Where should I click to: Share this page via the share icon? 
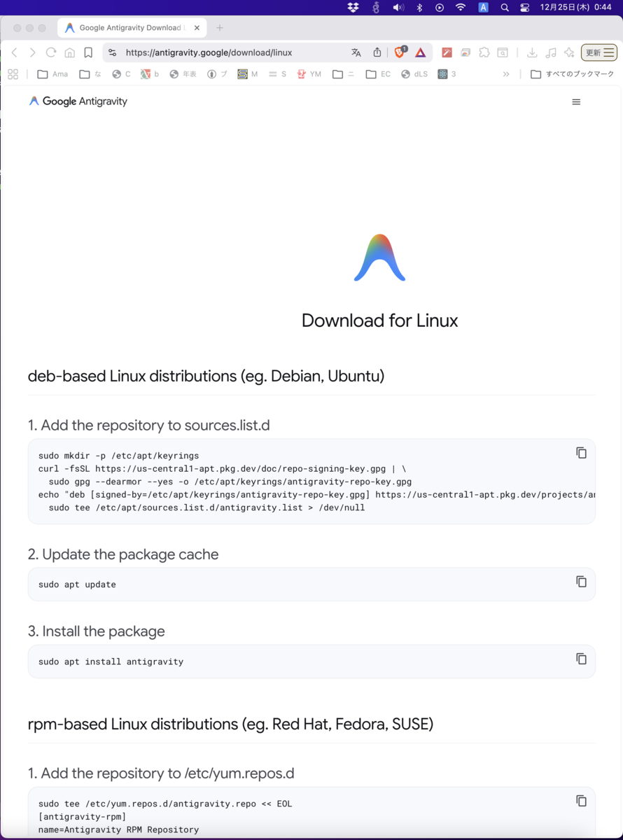pyautogui.click(x=377, y=52)
